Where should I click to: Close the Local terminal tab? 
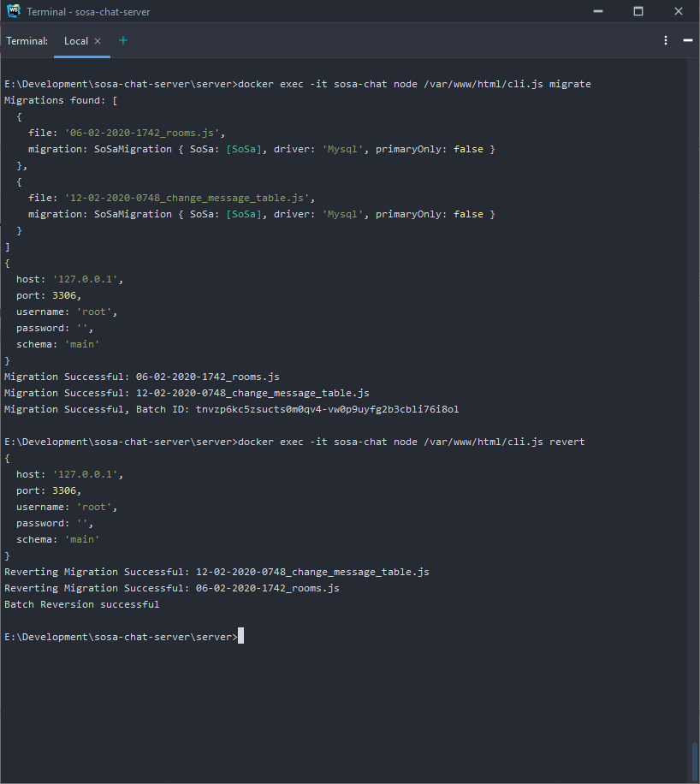point(98,41)
